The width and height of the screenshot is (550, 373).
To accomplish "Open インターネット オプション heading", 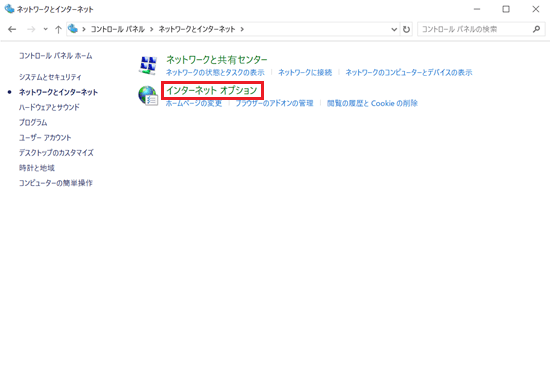I will click(212, 91).
